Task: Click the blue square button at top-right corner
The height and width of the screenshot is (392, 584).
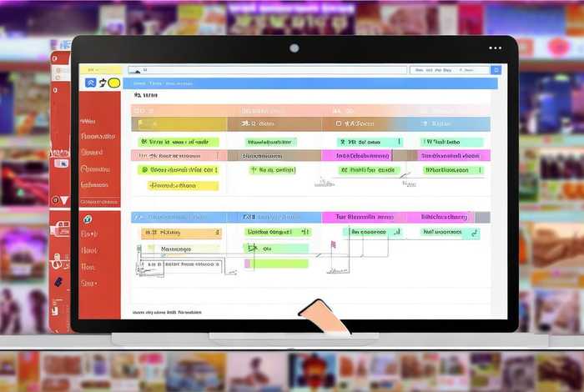Action: [x=496, y=70]
